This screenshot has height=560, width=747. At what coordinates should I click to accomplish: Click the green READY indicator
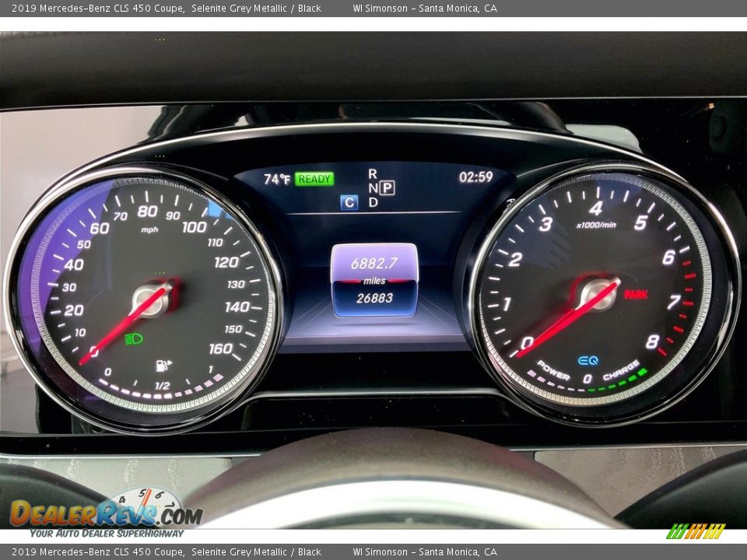point(314,179)
